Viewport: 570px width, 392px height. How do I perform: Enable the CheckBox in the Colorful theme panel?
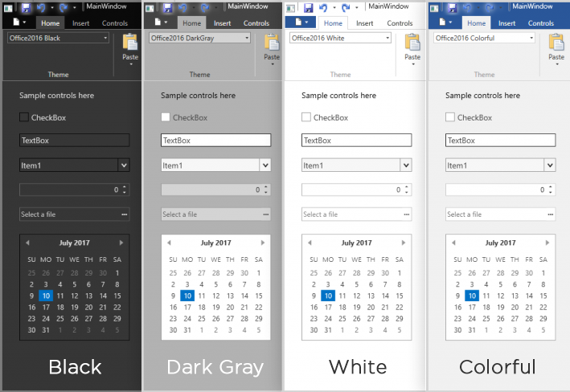(450, 117)
